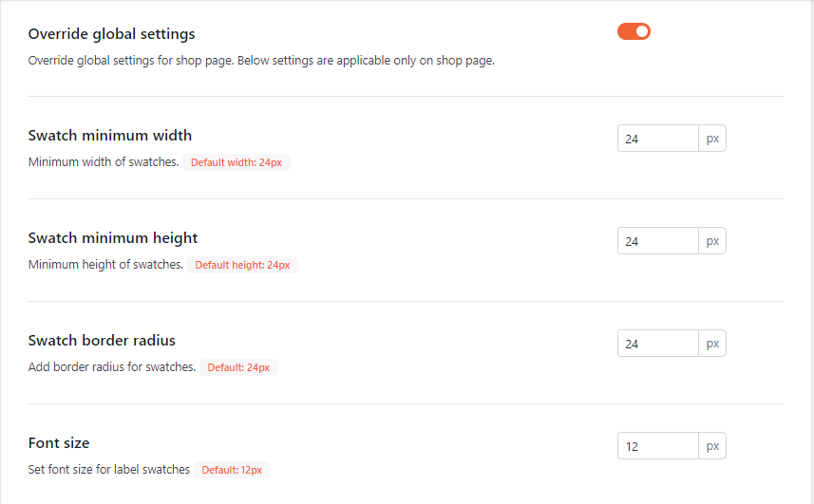
Task: Click the px unit beside minimum width
Action: click(712, 139)
